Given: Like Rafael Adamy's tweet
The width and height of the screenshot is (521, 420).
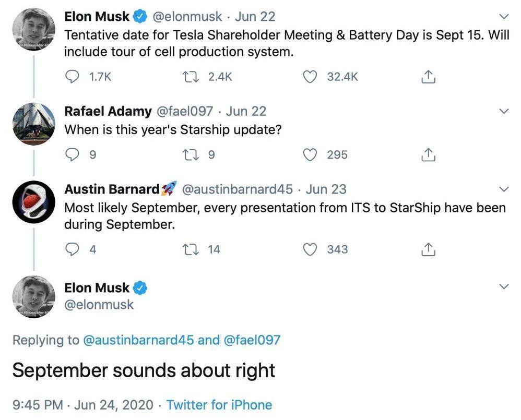Looking at the screenshot, I should point(311,154).
